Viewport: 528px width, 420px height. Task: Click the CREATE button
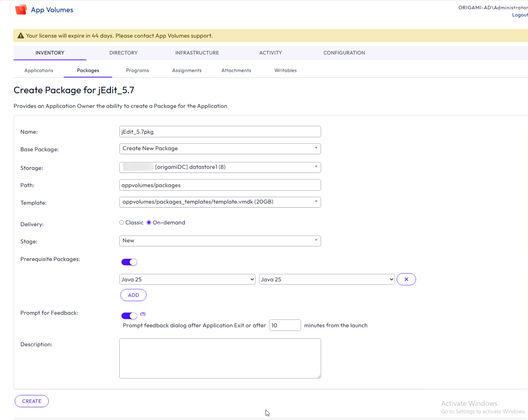[x=32, y=401]
